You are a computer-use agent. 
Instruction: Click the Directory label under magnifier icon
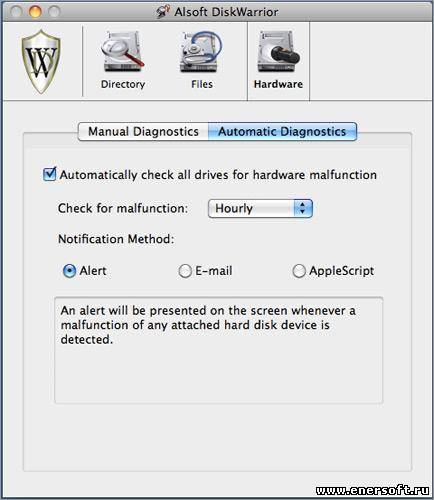pyautogui.click(x=123, y=84)
